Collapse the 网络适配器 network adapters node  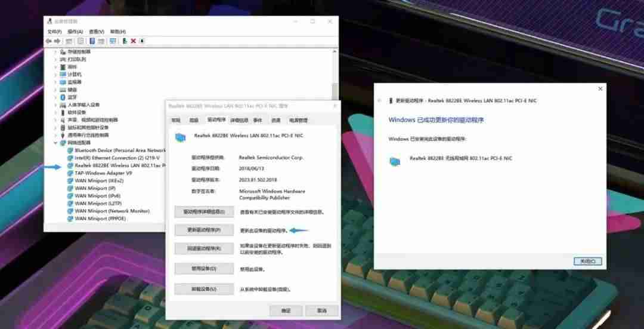55,143
